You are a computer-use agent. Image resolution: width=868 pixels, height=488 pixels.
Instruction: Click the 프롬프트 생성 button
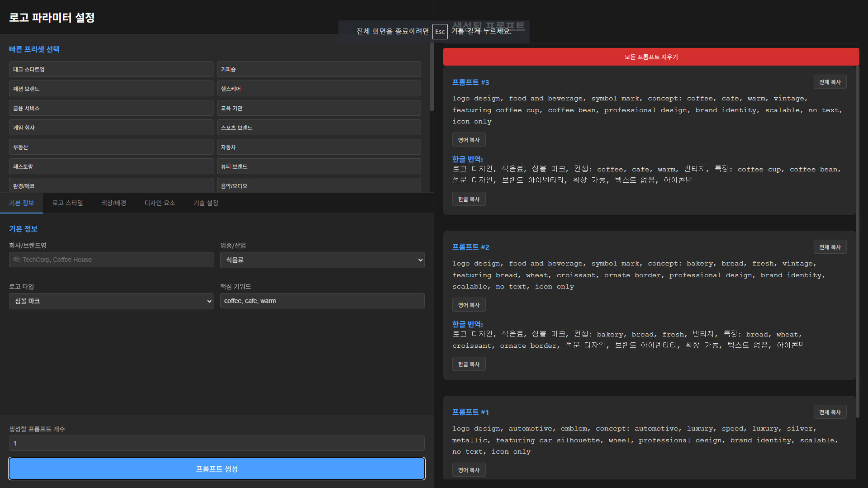[217, 469]
